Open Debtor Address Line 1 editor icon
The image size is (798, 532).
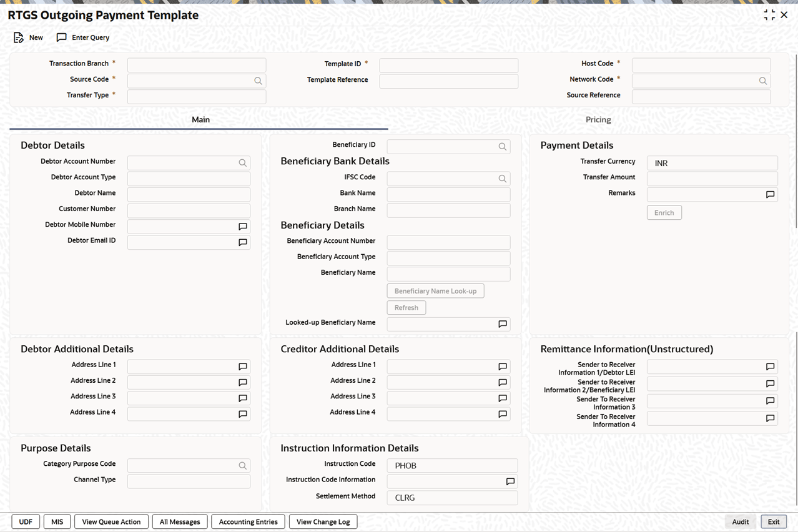click(x=243, y=367)
